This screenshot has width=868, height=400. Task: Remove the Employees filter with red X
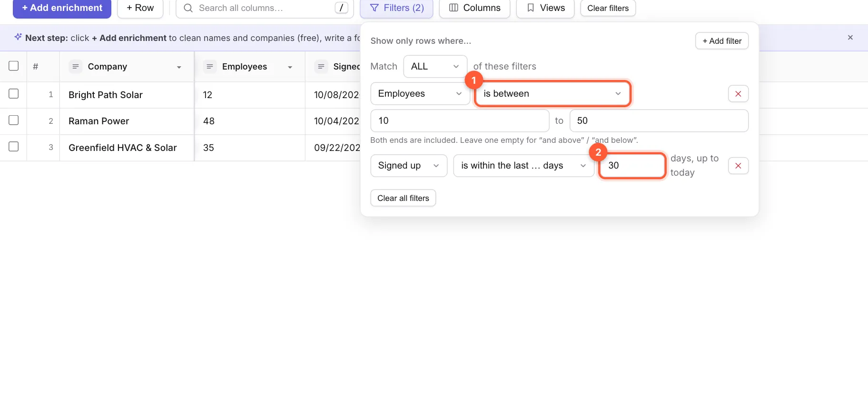pyautogui.click(x=738, y=94)
